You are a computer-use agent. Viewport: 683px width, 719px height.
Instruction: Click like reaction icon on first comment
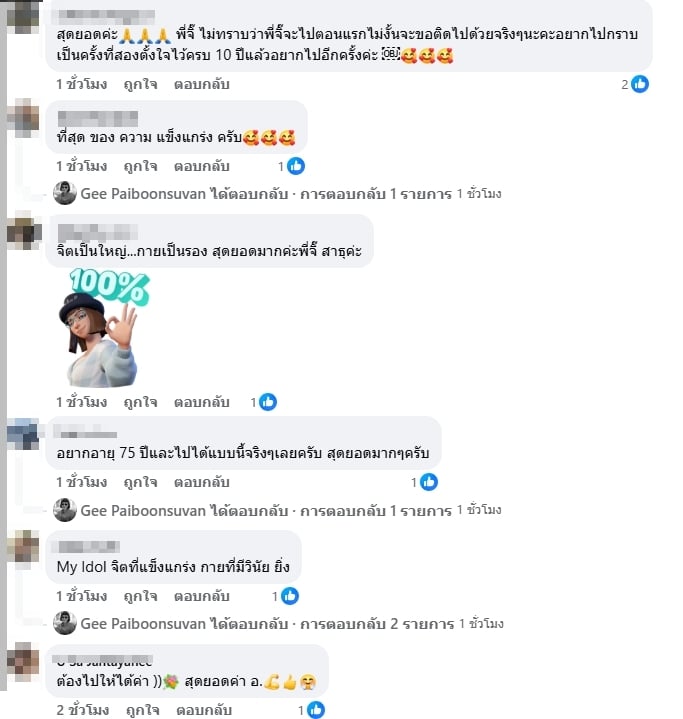(639, 84)
